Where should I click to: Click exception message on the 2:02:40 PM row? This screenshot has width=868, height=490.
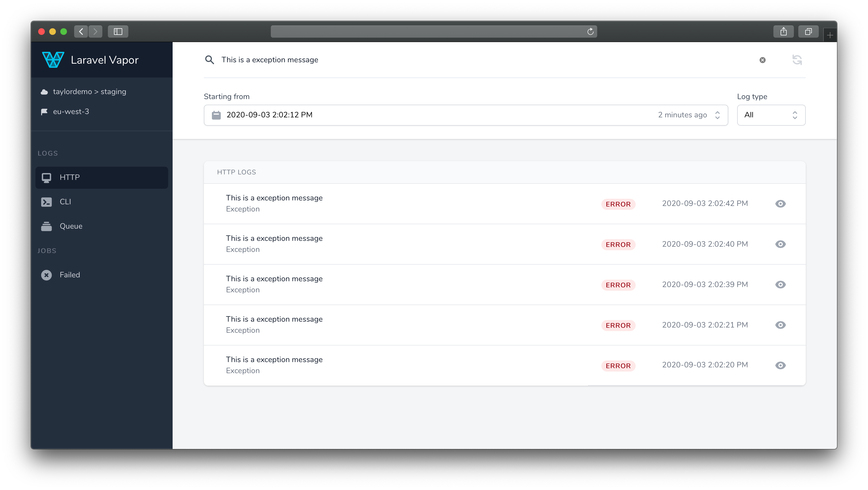click(x=274, y=238)
